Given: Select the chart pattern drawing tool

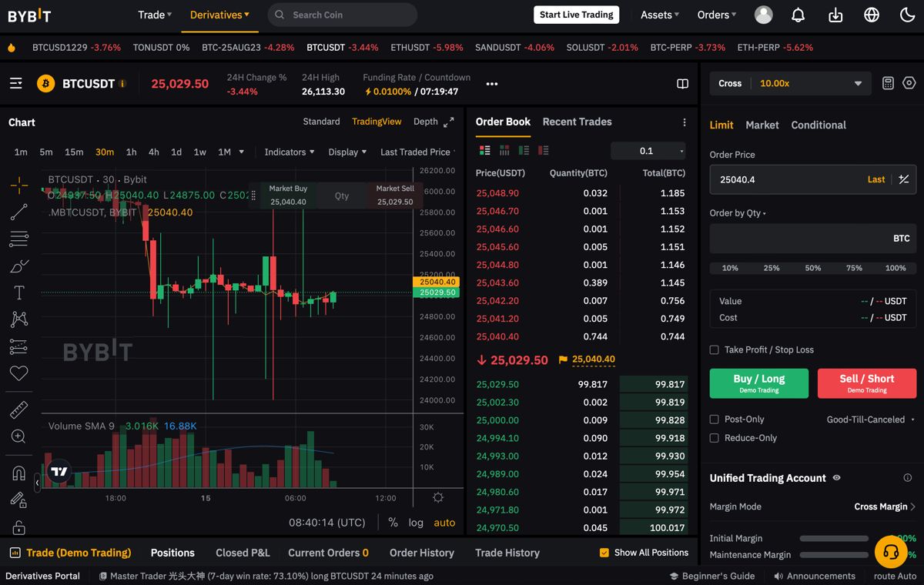Looking at the screenshot, I should click(x=19, y=319).
